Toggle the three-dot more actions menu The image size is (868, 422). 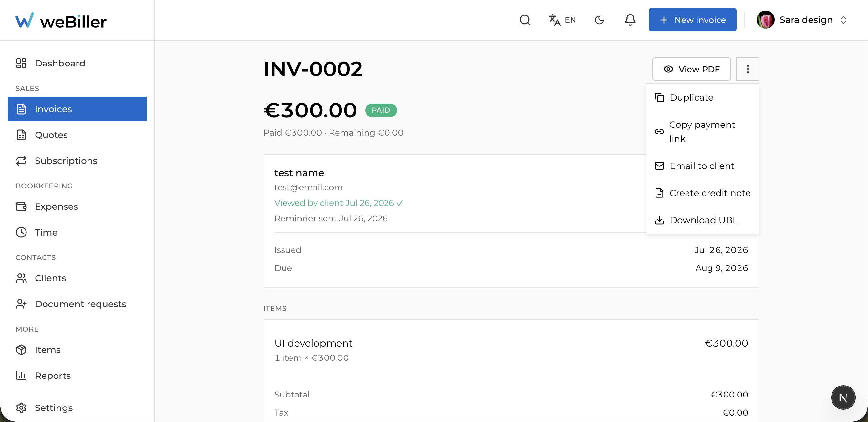pyautogui.click(x=748, y=69)
